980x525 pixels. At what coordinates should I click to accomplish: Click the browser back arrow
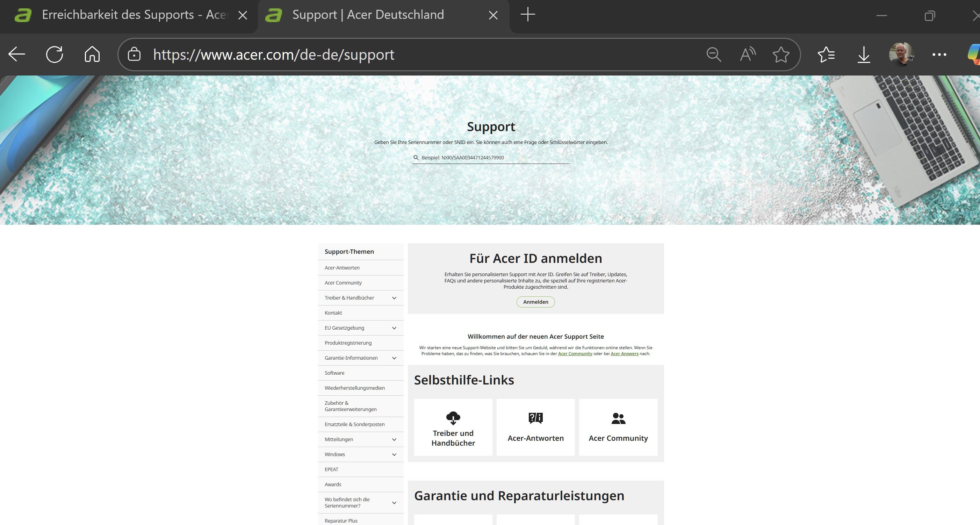17,55
